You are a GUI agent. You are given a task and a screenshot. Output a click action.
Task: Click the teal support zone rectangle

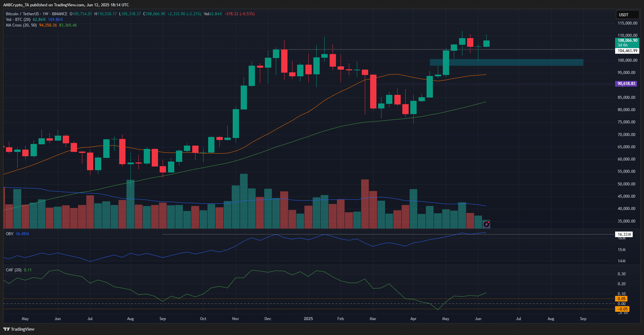click(506, 62)
